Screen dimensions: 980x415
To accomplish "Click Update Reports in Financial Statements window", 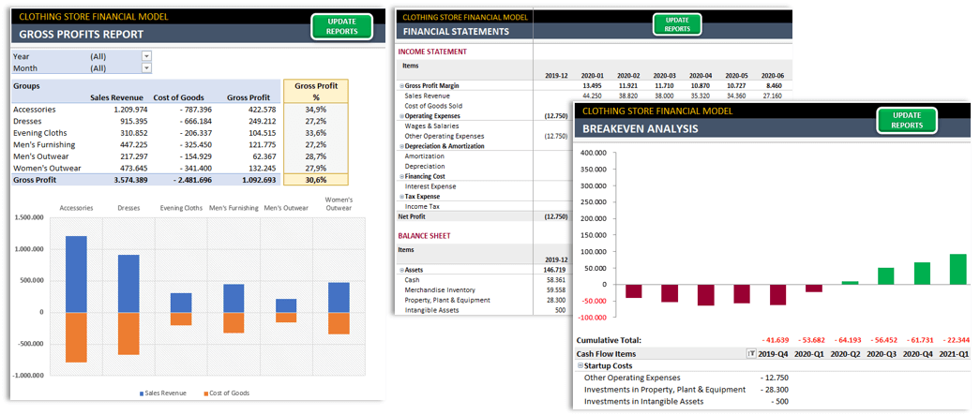I will click(677, 24).
